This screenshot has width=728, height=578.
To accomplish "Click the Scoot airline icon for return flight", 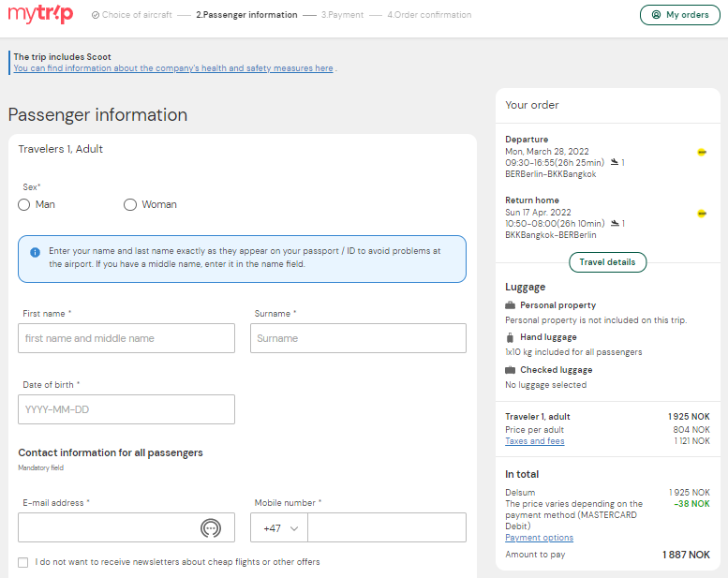I will pos(702,214).
